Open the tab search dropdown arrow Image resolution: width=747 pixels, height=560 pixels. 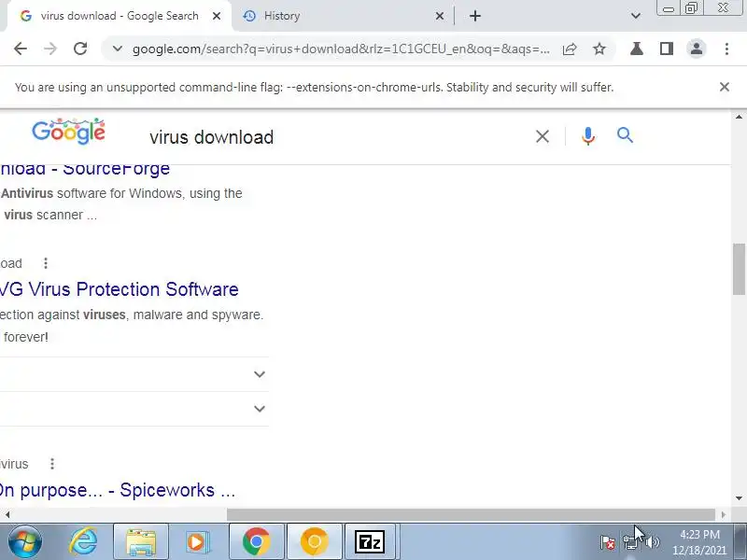pyautogui.click(x=635, y=16)
